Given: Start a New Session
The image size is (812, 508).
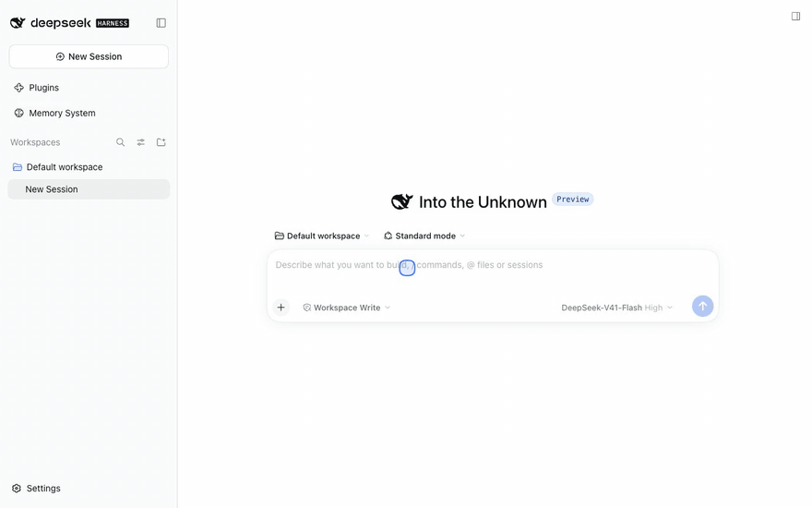Looking at the screenshot, I should 89,56.
